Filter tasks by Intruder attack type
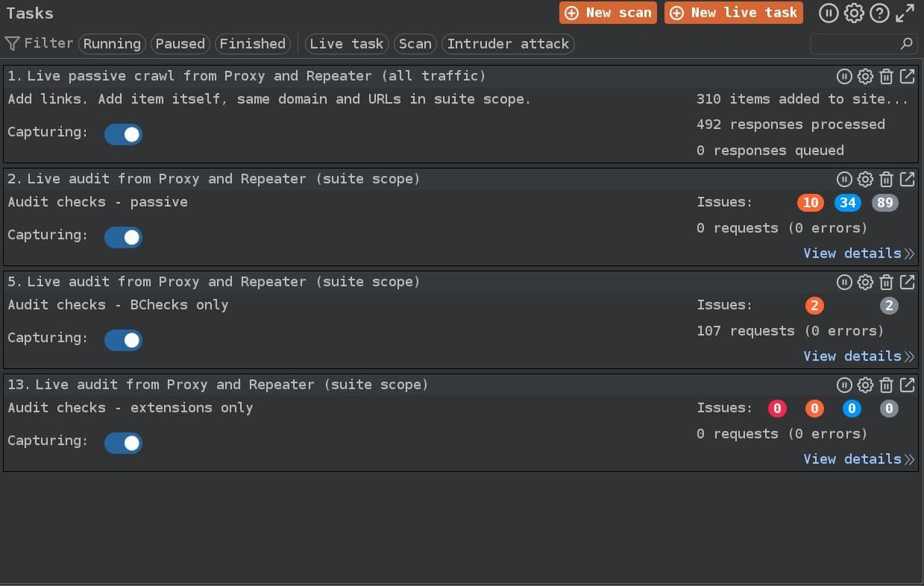924x586 pixels. pyautogui.click(x=508, y=44)
